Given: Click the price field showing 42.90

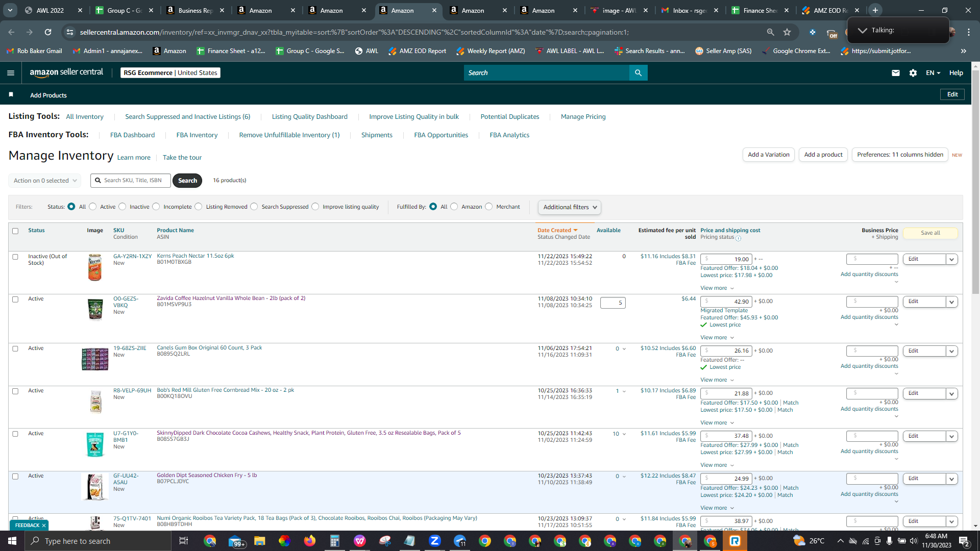Looking at the screenshot, I should (726, 302).
